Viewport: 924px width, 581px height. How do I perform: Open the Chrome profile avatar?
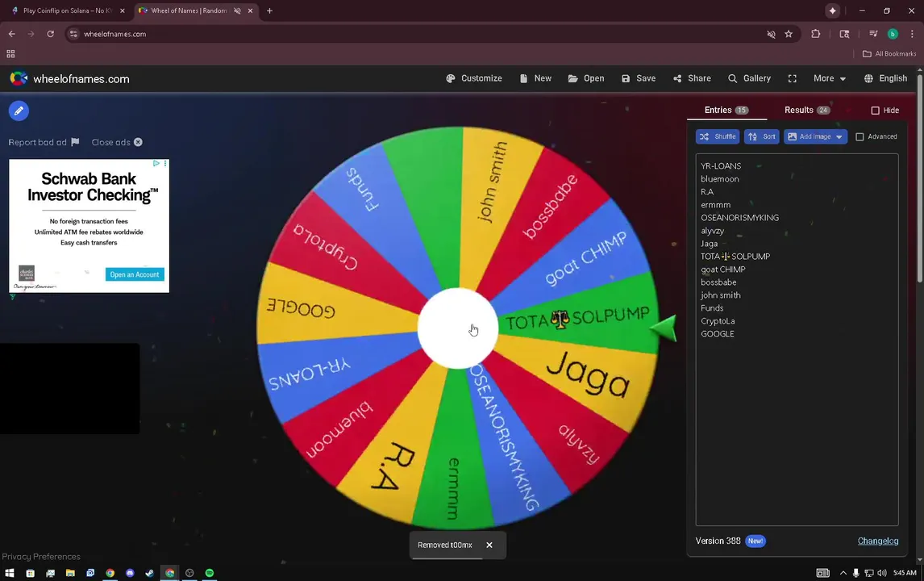click(x=893, y=34)
